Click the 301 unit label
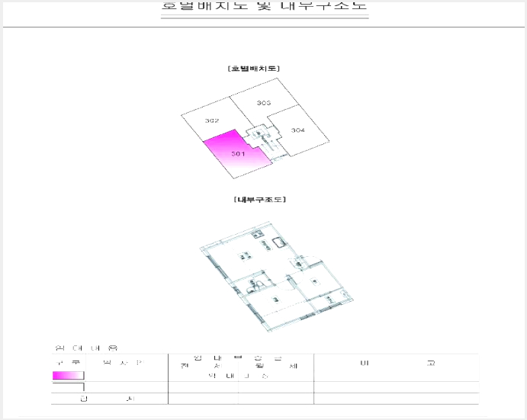Viewport: 527px width, 420px height. pyautogui.click(x=238, y=154)
